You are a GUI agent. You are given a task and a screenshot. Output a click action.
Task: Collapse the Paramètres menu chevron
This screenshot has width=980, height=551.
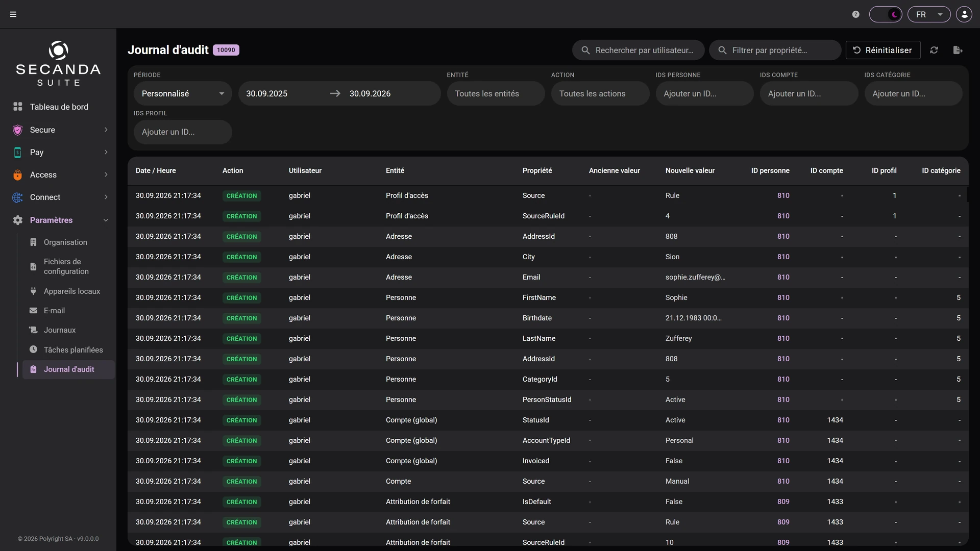pyautogui.click(x=106, y=220)
